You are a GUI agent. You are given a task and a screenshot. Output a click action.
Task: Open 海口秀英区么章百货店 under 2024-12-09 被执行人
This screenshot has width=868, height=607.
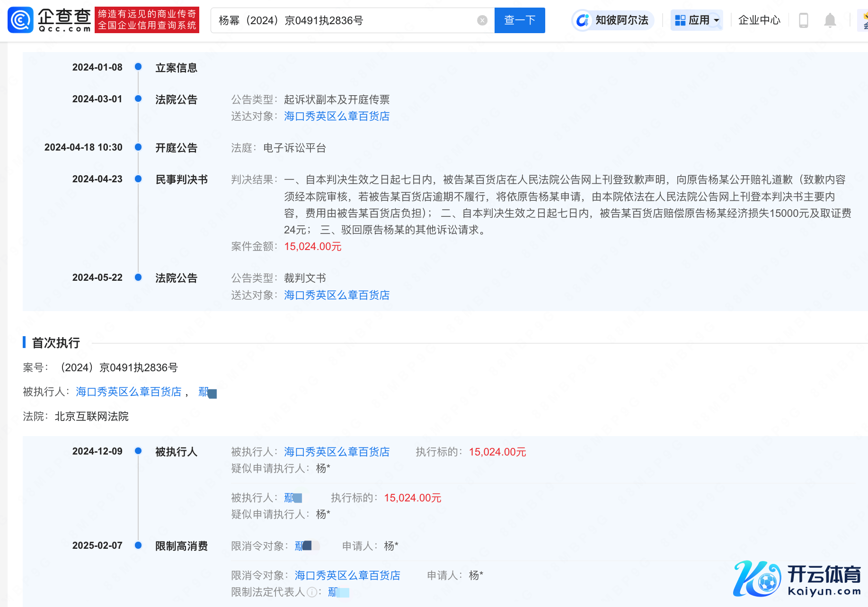(x=337, y=452)
